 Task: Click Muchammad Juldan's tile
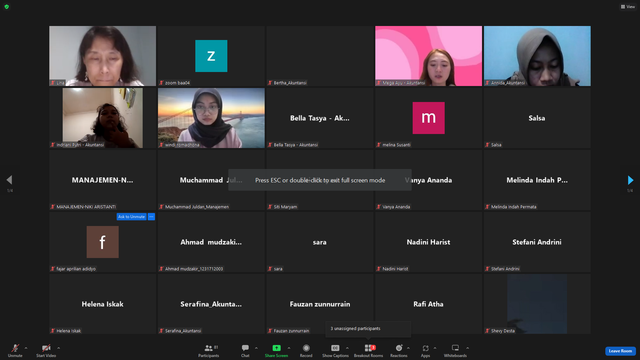pos(211,180)
